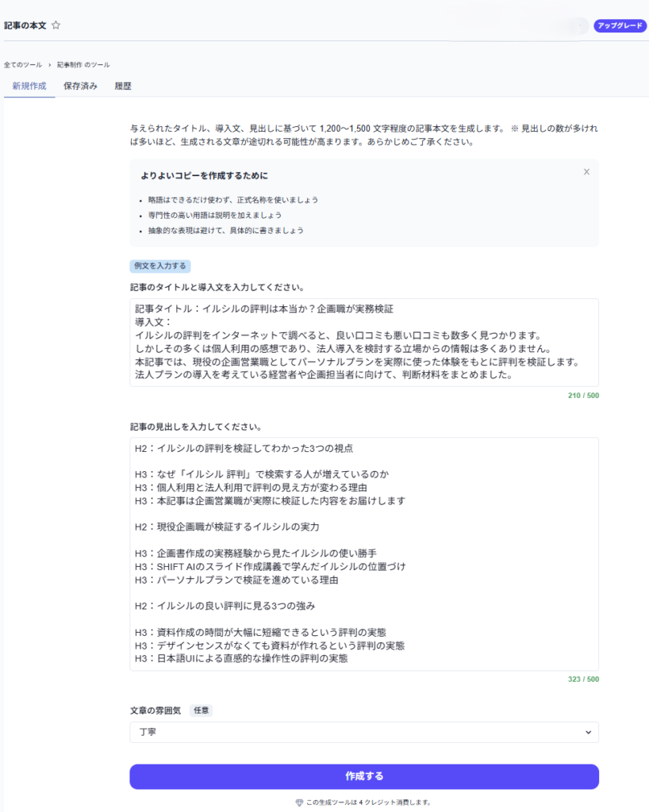Click the 任意 badge next to 文章の雰囲気
Image resolution: width=649 pixels, height=812 pixels.
tap(201, 710)
